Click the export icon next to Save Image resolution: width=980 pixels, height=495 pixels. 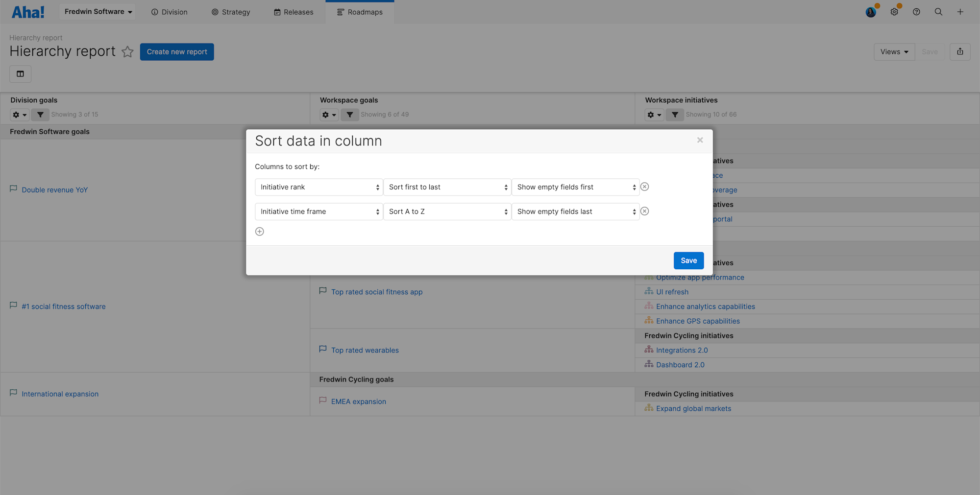pyautogui.click(x=960, y=51)
